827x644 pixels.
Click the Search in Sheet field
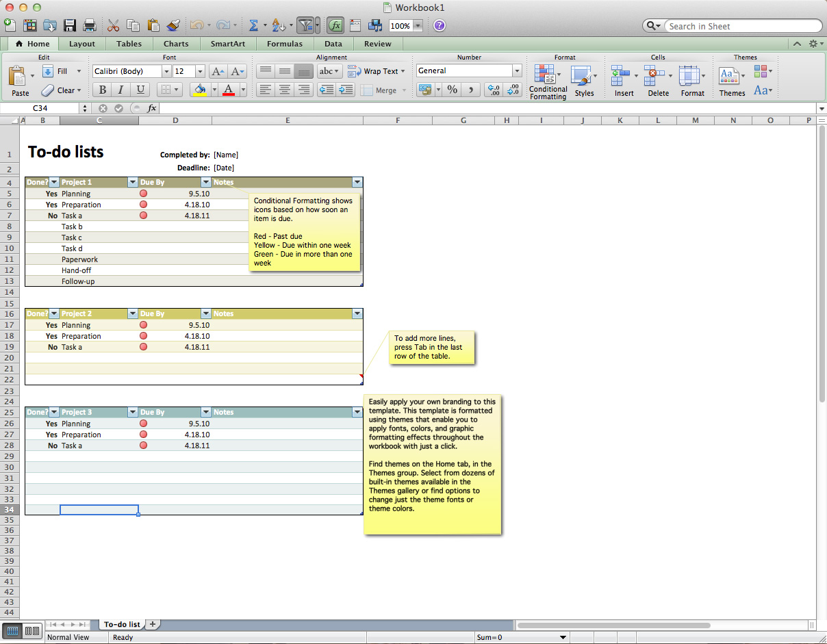pyautogui.click(x=743, y=26)
